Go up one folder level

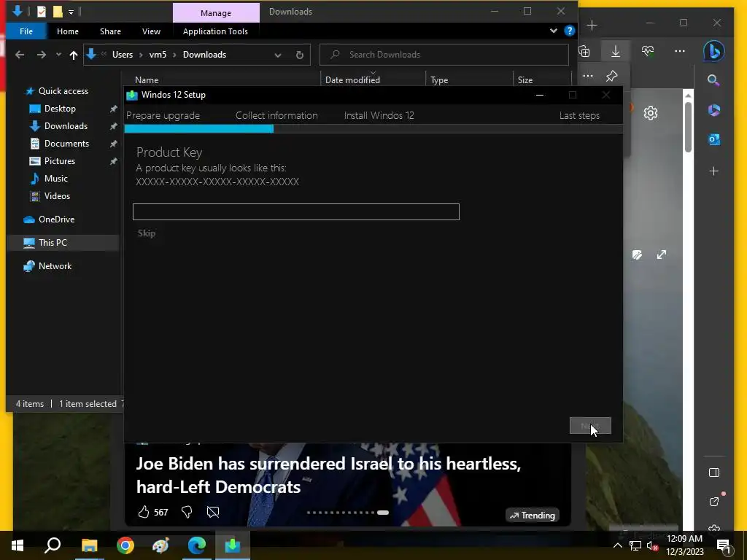point(74,55)
